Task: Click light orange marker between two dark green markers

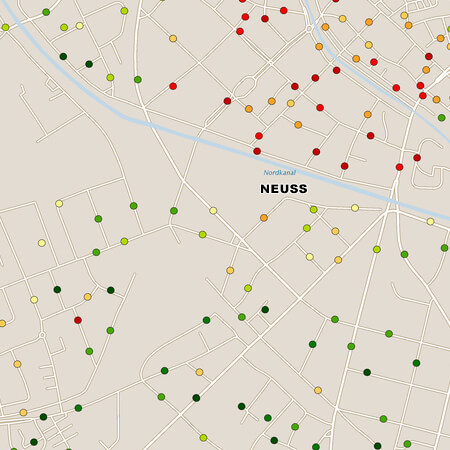Action: coord(88,297)
